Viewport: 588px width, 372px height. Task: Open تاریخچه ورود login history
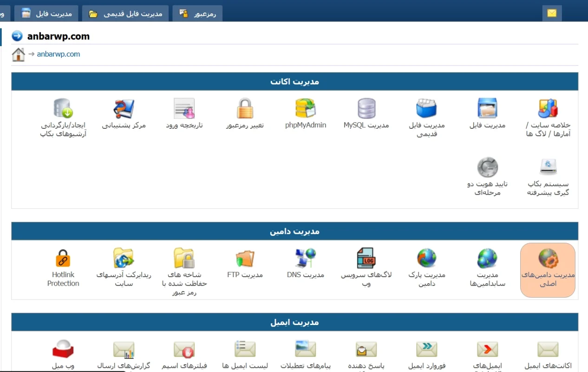click(184, 109)
